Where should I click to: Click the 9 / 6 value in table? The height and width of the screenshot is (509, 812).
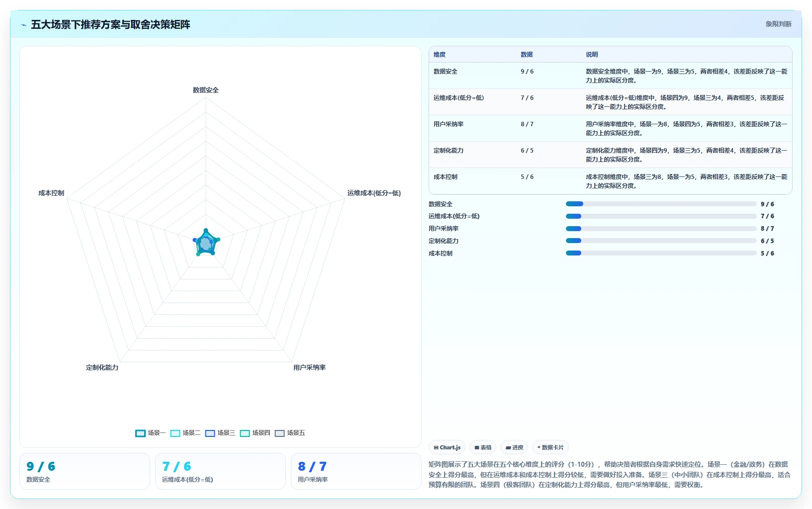click(527, 72)
